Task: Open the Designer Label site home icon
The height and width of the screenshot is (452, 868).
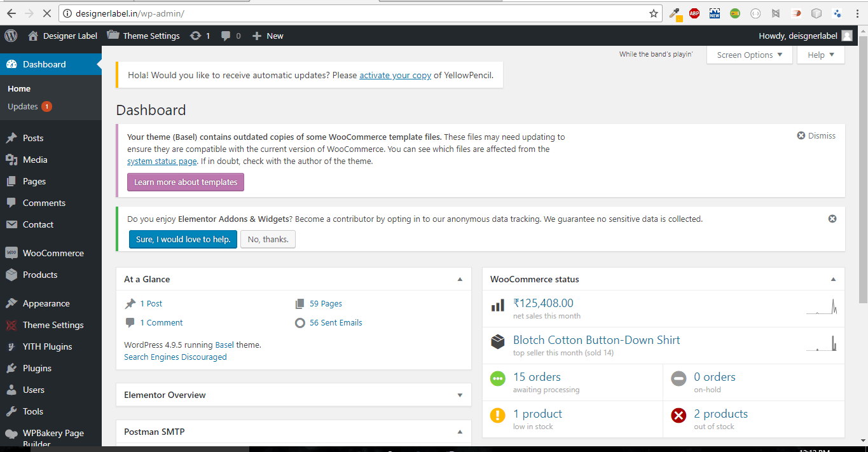Action: pyautogui.click(x=33, y=36)
